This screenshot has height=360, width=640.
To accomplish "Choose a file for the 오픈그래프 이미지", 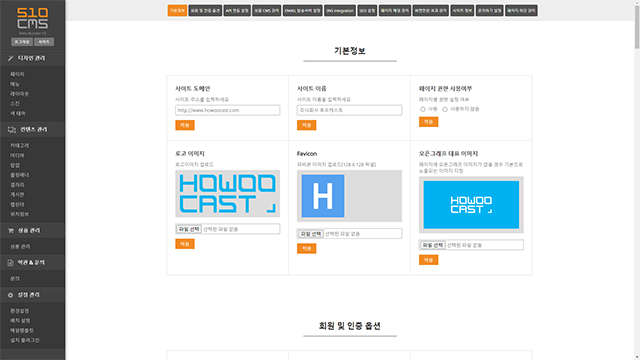I will (x=433, y=245).
